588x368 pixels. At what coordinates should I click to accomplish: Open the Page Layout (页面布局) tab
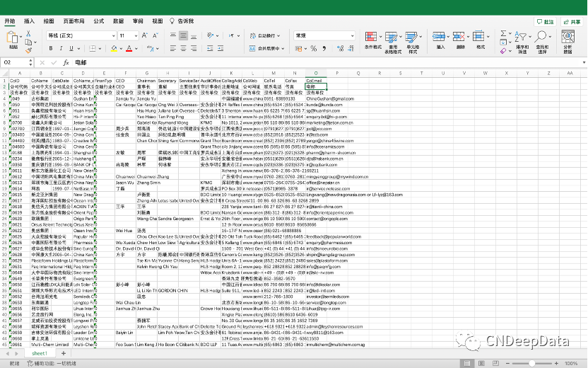point(73,21)
